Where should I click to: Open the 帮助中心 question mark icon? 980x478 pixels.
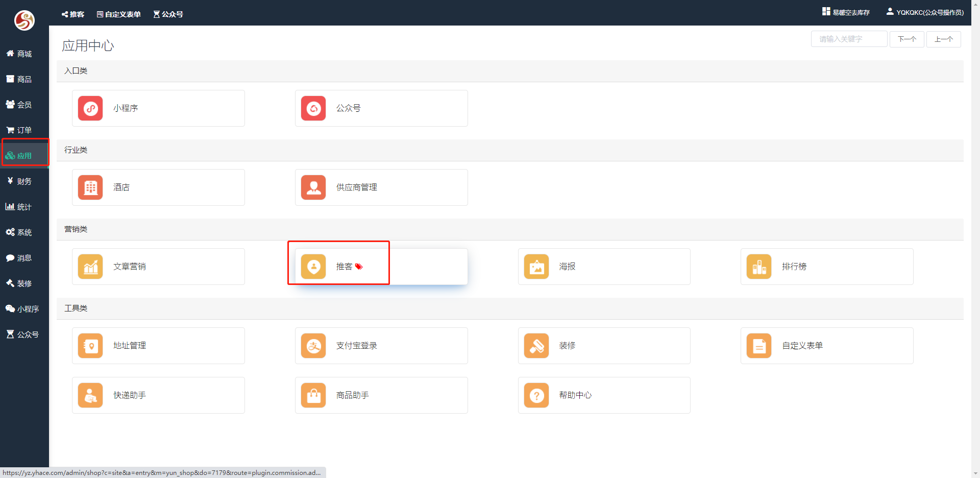click(x=536, y=395)
